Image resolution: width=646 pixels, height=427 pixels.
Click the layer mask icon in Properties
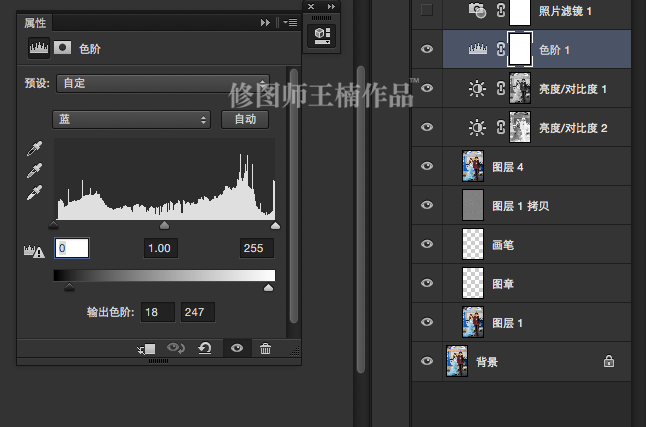62,47
